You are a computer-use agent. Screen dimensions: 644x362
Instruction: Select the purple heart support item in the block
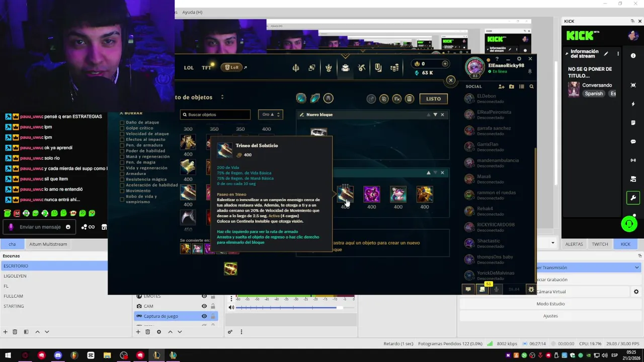coord(371,194)
